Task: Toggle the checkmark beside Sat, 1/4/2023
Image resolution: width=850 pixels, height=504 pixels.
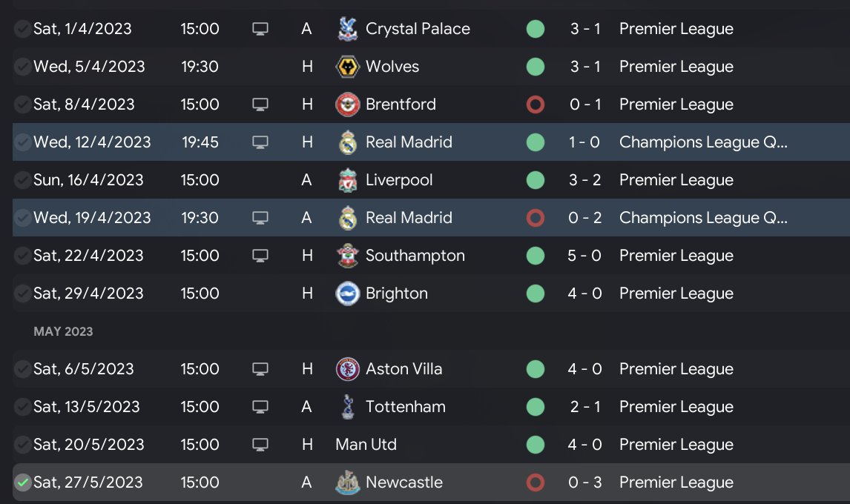Action: tap(23, 29)
